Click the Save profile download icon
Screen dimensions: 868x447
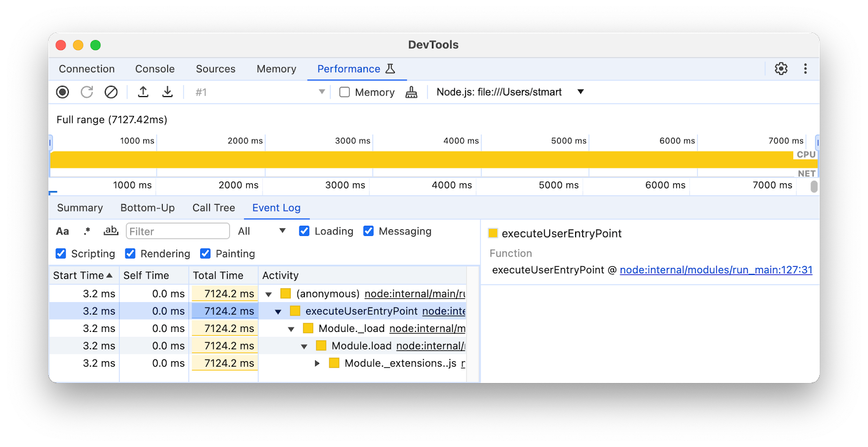pos(168,92)
